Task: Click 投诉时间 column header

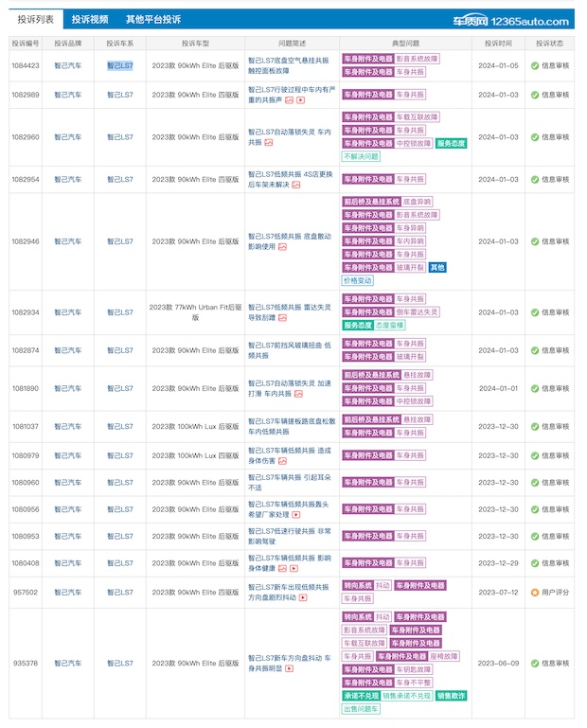Action: (498, 44)
